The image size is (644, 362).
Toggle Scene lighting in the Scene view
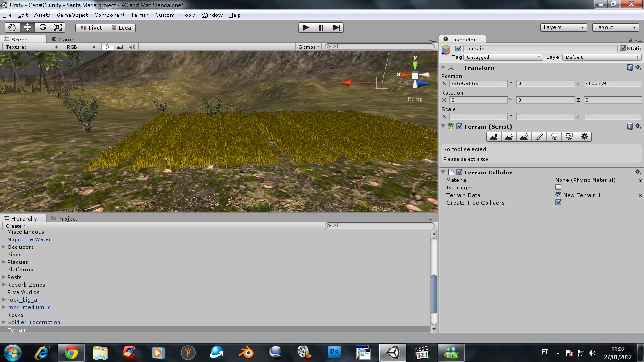[107, 46]
